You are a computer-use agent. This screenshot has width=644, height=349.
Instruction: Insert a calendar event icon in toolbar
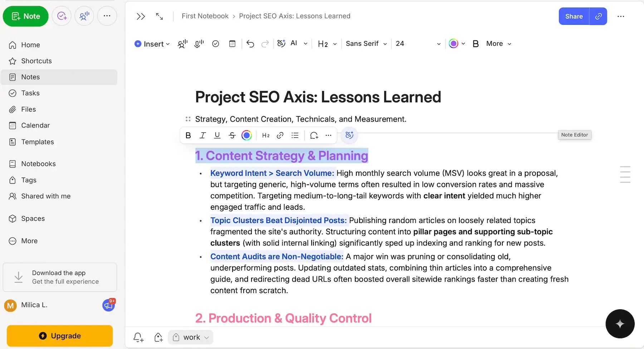[232, 44]
